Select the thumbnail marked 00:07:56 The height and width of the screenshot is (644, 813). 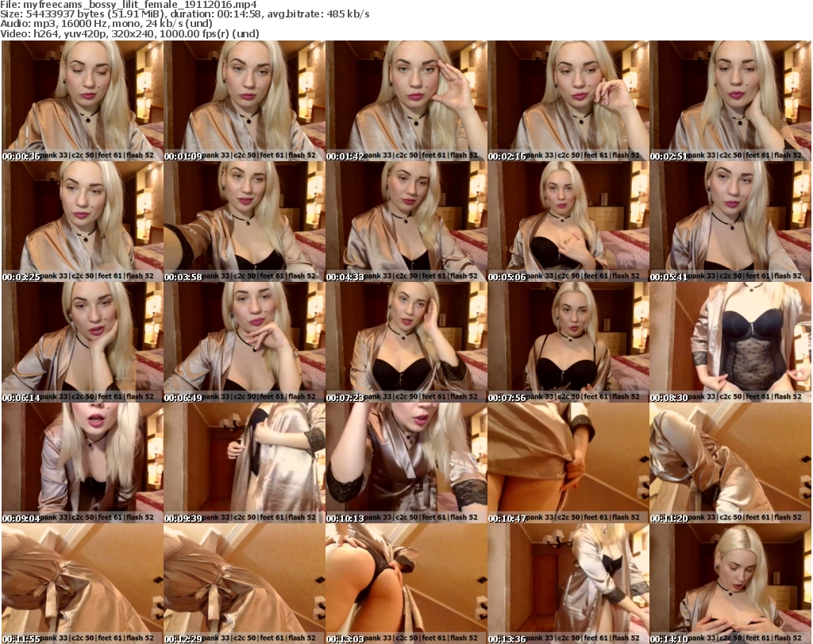pyautogui.click(x=568, y=343)
